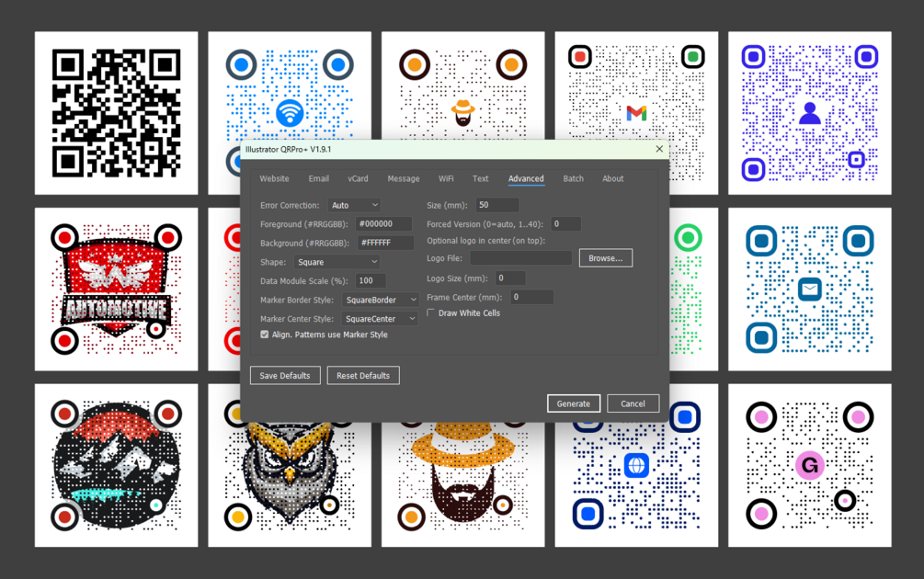Focus the Logo Size (mm) field
Viewport: 924px width, 579px height.
[x=510, y=278]
